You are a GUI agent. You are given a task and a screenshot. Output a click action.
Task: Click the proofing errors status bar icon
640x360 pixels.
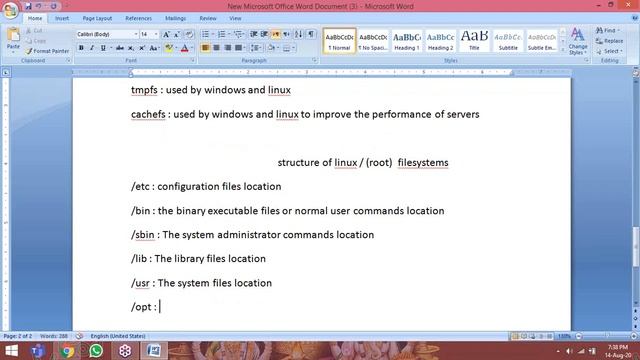point(79,336)
